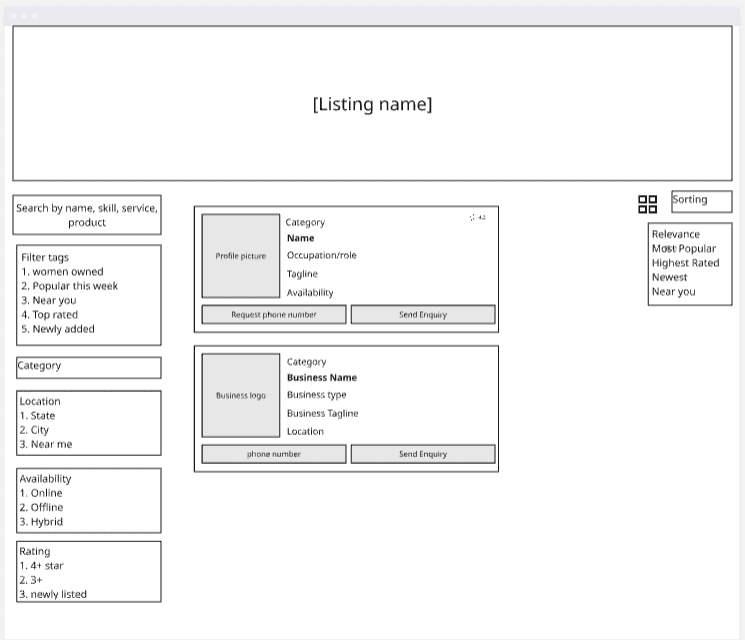The height and width of the screenshot is (640, 745).
Task: Click the grid view icon
Action: 647,204
